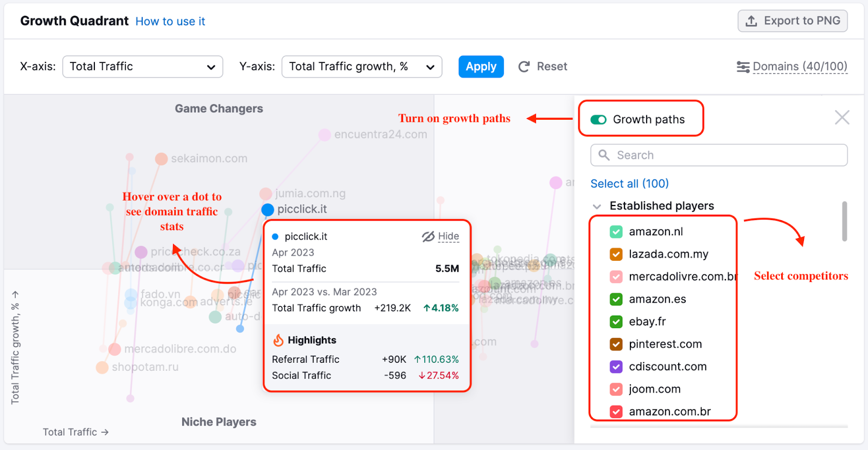Click the magnifier icon in Search box
This screenshot has height=450, width=868.
tap(604, 155)
